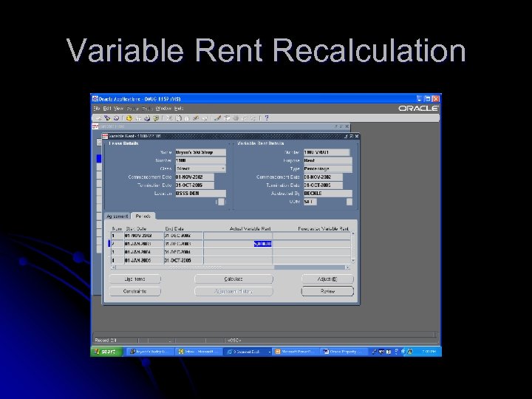Click periods table scroll down arrow
This screenshot has height=399, width=532.
tap(353, 261)
